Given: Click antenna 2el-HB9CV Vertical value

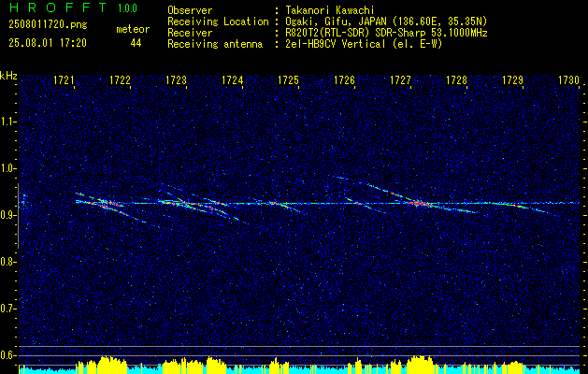Looking at the screenshot, I should (x=362, y=44).
